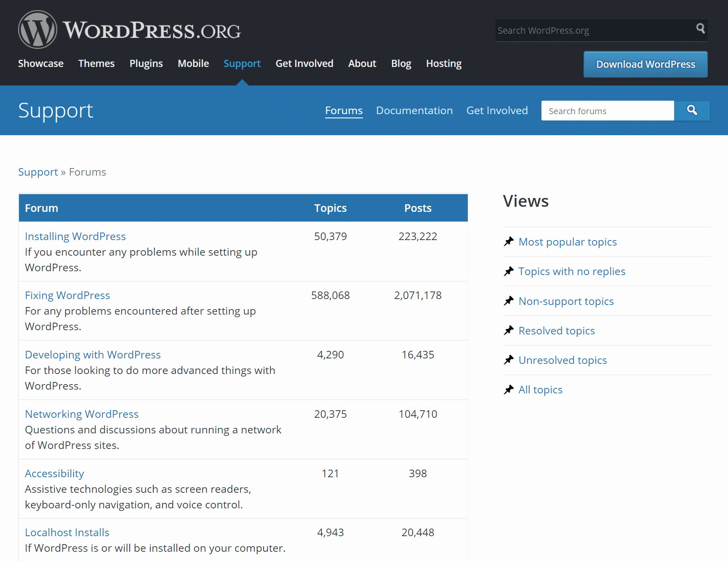
Task: Click the pin icon beside Non-support topics
Action: [509, 301]
